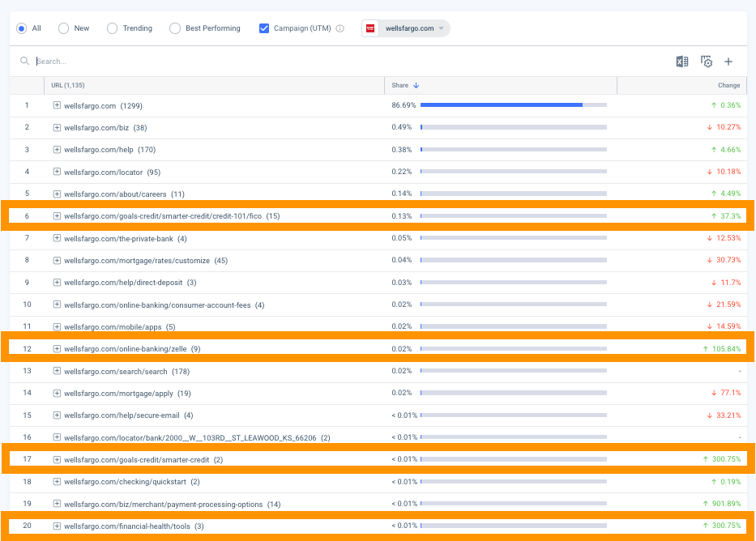Click the Share sort arrow
The width and height of the screenshot is (756, 541).
click(x=416, y=85)
